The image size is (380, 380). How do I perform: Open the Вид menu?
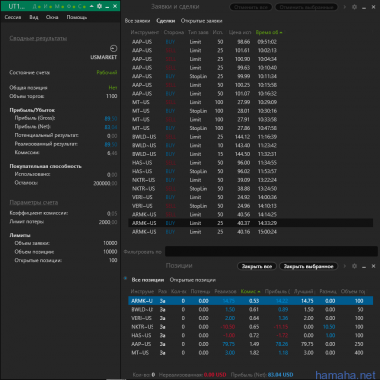point(34,17)
